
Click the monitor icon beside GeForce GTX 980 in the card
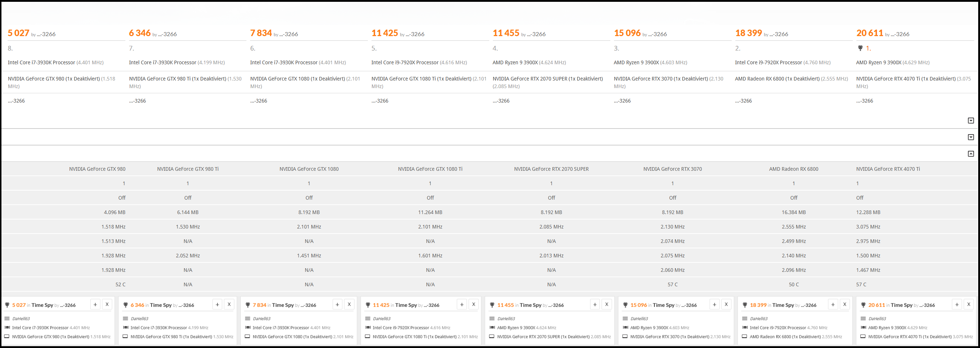point(7,336)
